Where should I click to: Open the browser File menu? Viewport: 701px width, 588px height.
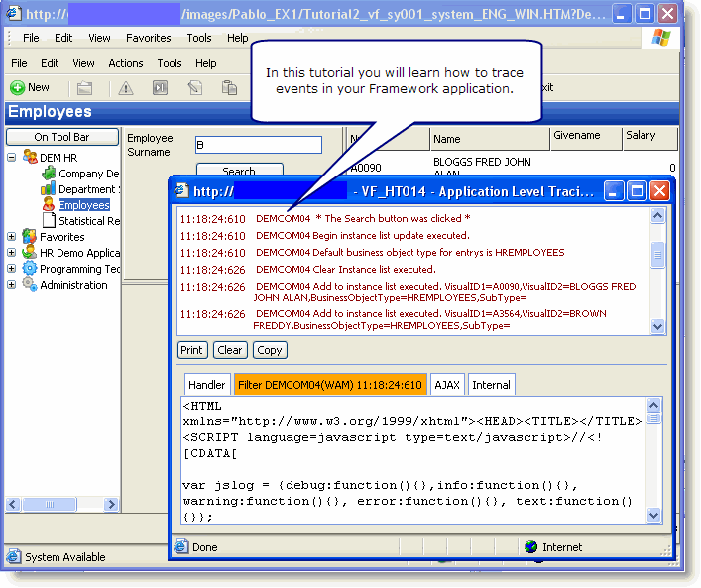tap(31, 38)
